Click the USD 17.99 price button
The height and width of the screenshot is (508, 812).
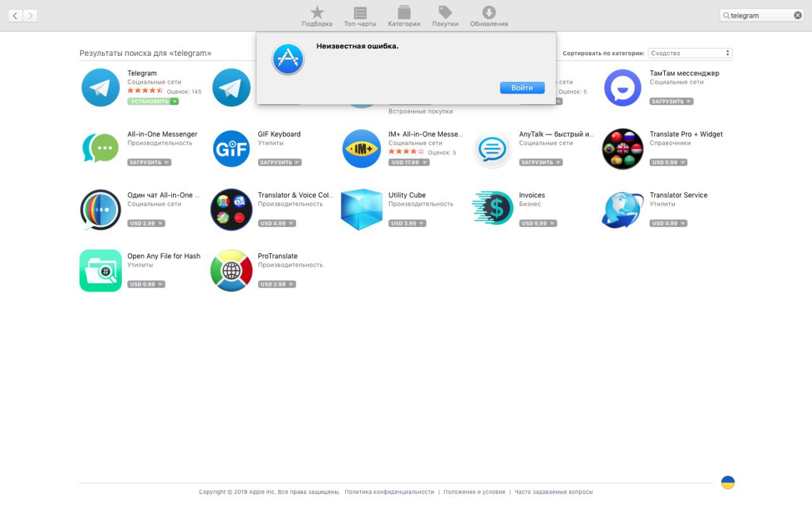tap(409, 163)
